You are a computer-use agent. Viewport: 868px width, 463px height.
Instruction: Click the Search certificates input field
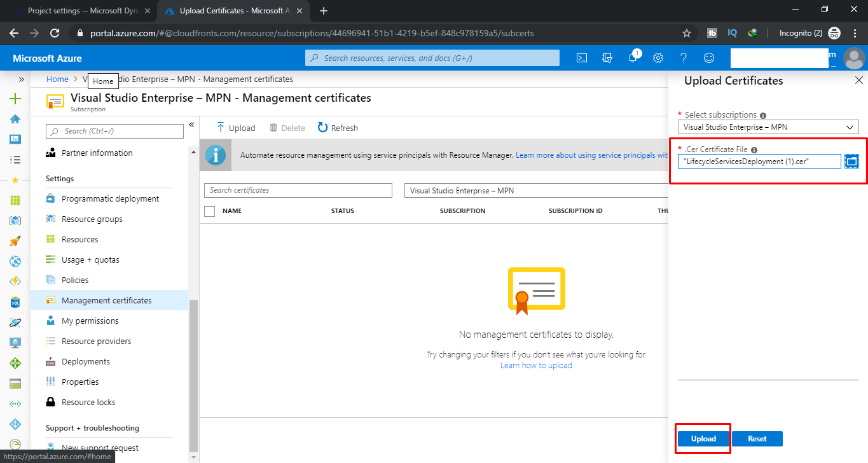[298, 190]
